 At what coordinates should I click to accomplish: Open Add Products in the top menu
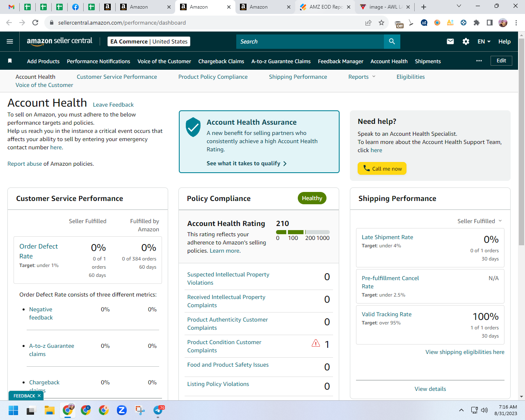coord(43,61)
